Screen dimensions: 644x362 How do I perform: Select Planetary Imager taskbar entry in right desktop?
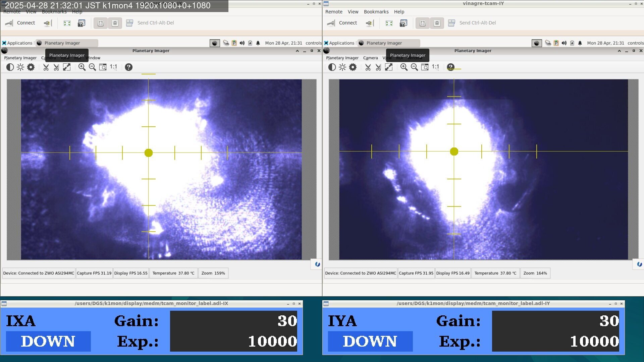point(389,43)
